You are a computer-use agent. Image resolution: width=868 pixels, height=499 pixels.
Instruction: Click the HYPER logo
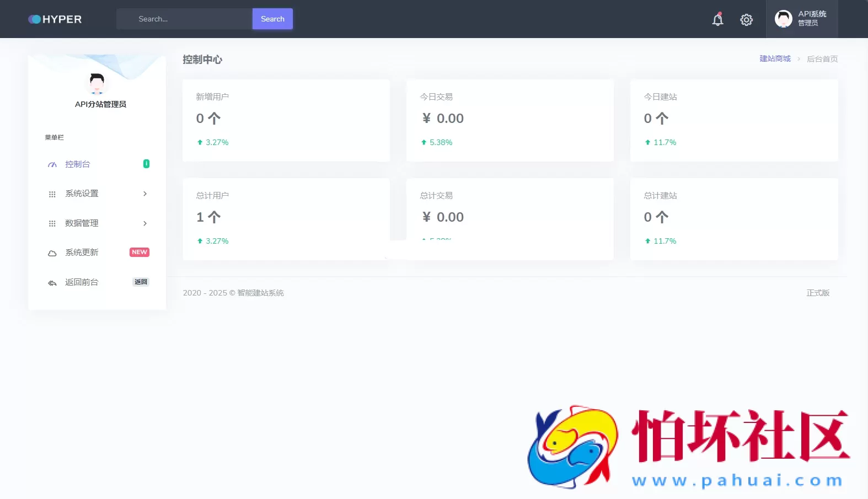pyautogui.click(x=55, y=19)
